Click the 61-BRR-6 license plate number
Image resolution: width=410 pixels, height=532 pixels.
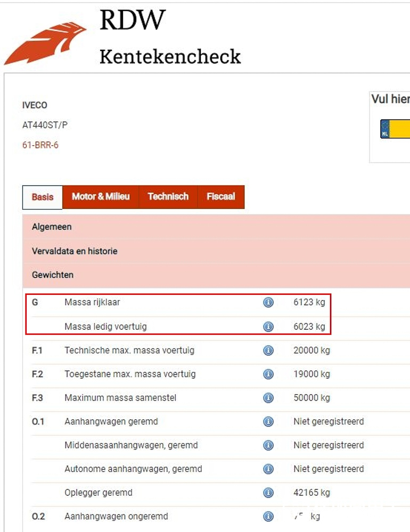40,145
